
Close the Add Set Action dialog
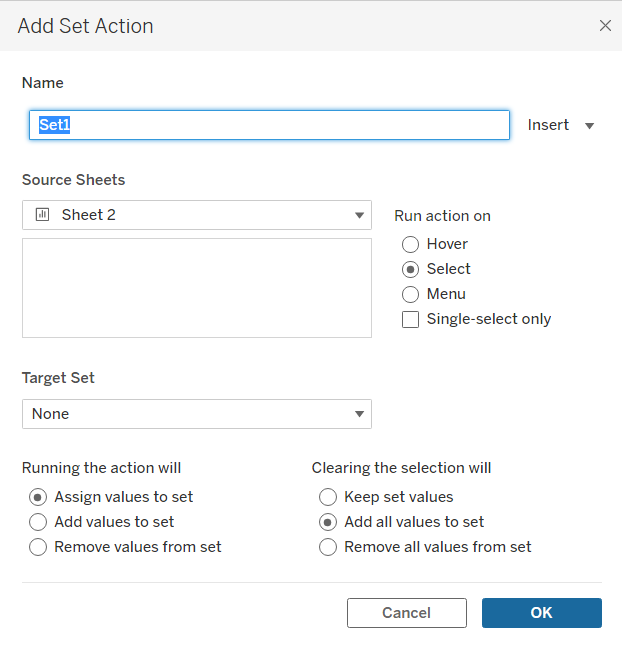(605, 26)
